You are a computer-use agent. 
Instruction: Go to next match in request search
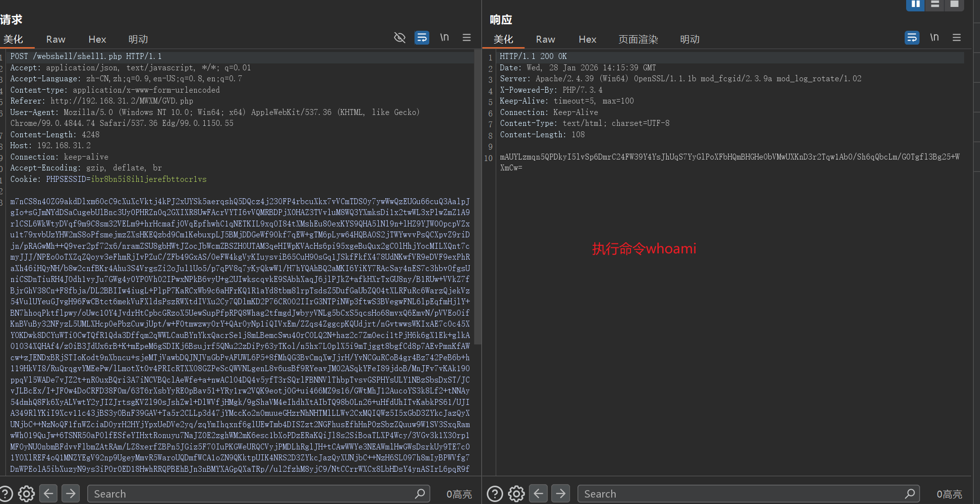pyautogui.click(x=71, y=494)
